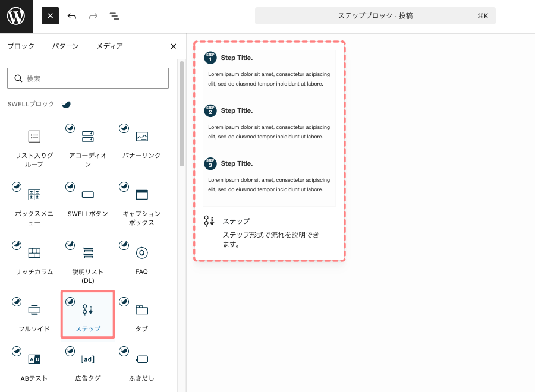The image size is (535, 392).
Task: Choose the ABテスト block icon
Action: 34,359
